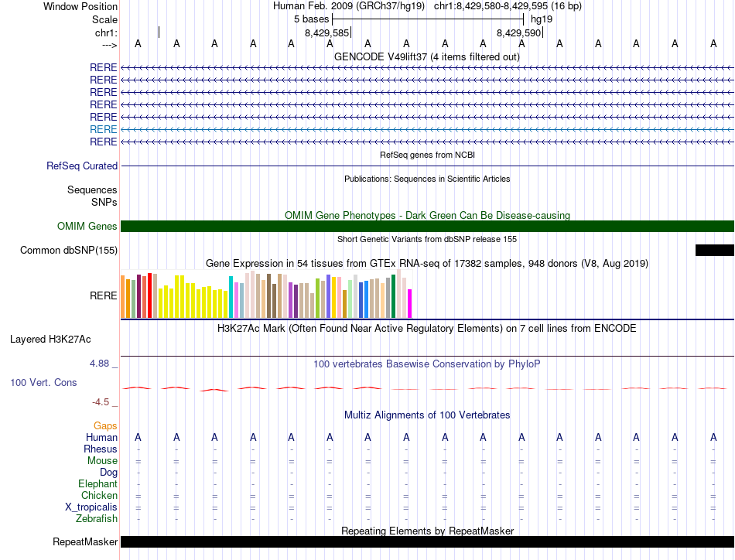Open the RepeatMasker track label
Screen dimensions: 735x560
tap(85, 542)
